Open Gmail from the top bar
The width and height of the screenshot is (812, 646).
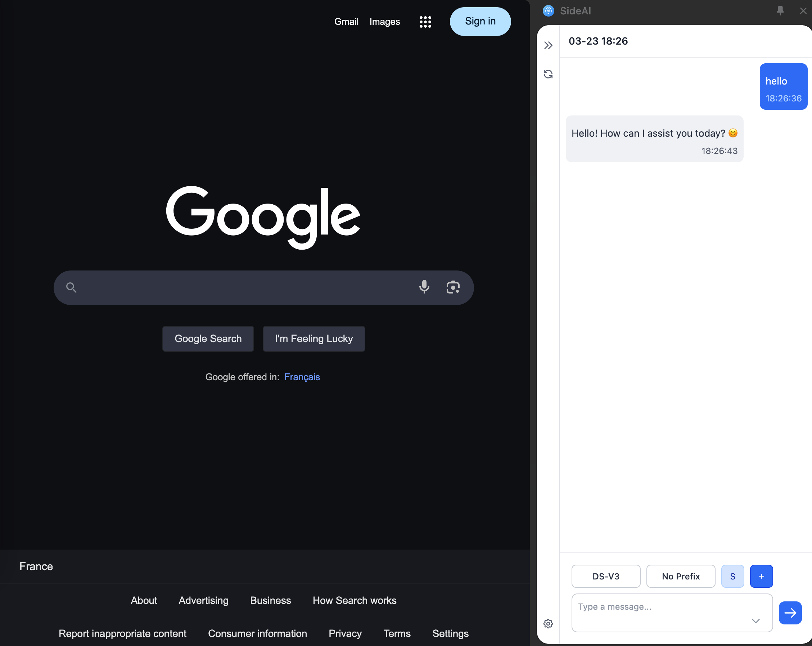[346, 22]
